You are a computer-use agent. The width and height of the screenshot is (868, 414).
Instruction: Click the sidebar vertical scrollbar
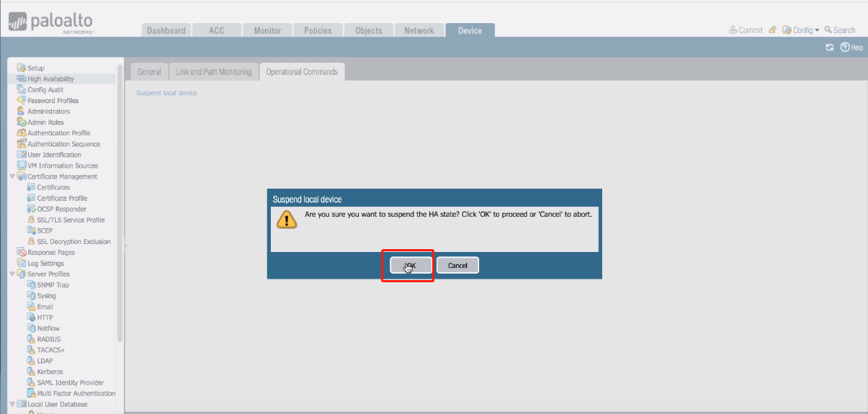click(120, 202)
